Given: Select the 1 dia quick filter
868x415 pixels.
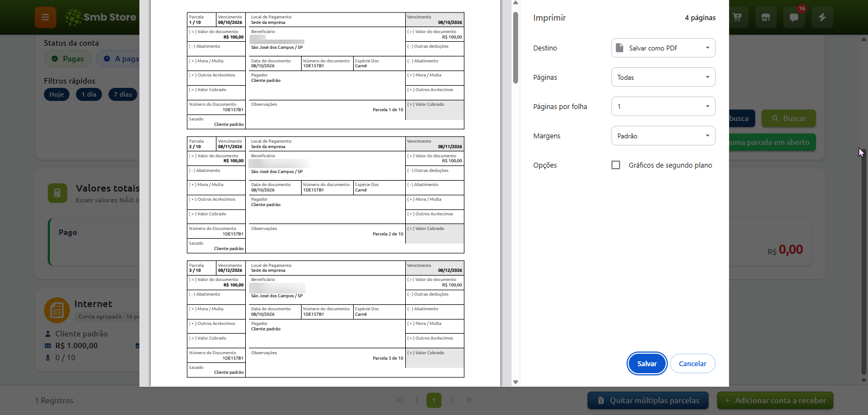Looking at the screenshot, I should click(89, 94).
